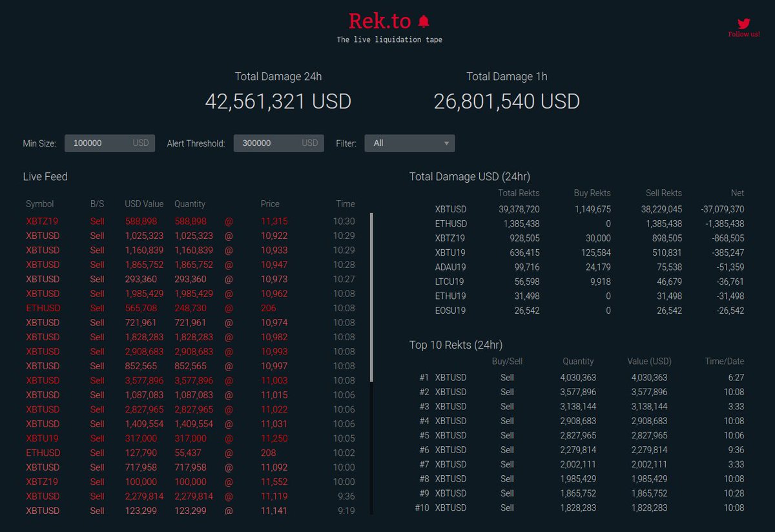Click the Time column header in Live Feed
Viewport: 775px width, 532px height.
tap(346, 203)
